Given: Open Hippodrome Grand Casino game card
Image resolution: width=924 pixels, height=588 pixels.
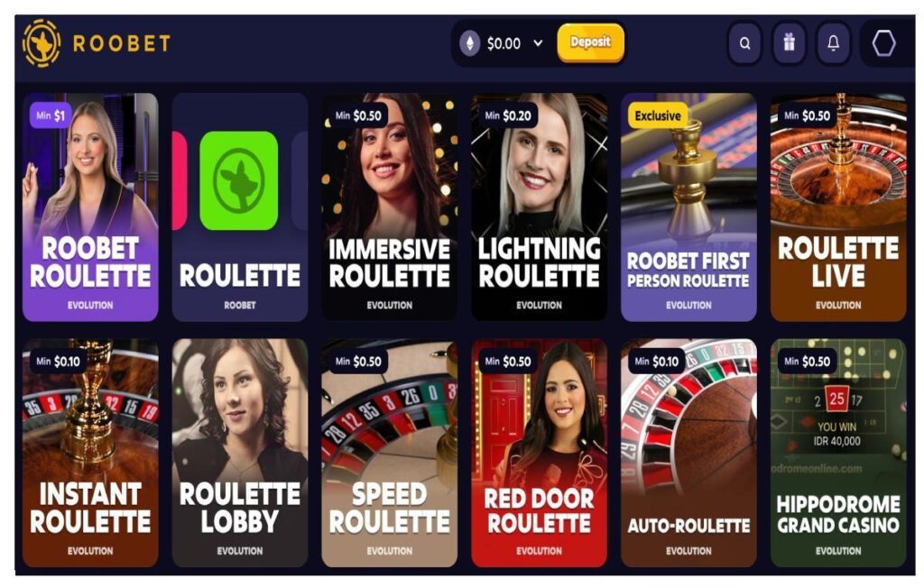Looking at the screenshot, I should point(838,453).
